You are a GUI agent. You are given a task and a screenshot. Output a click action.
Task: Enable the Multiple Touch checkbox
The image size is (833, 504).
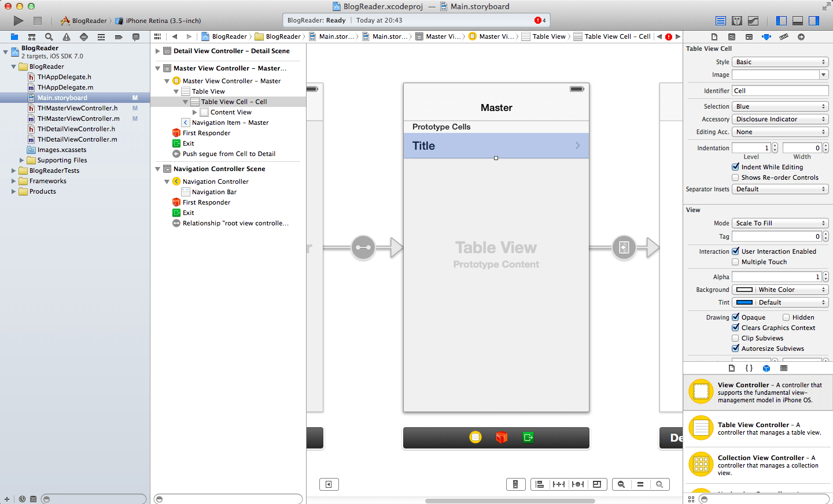736,262
